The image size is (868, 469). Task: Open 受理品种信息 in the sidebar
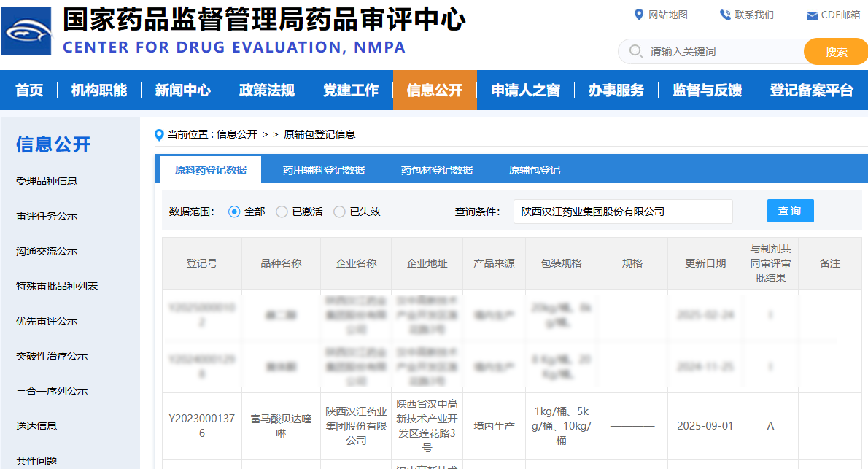47,181
